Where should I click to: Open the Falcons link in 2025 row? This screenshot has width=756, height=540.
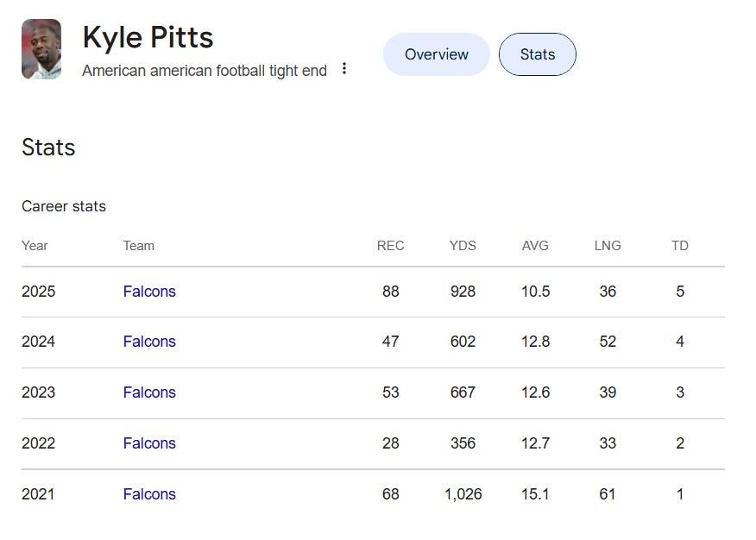point(149,292)
